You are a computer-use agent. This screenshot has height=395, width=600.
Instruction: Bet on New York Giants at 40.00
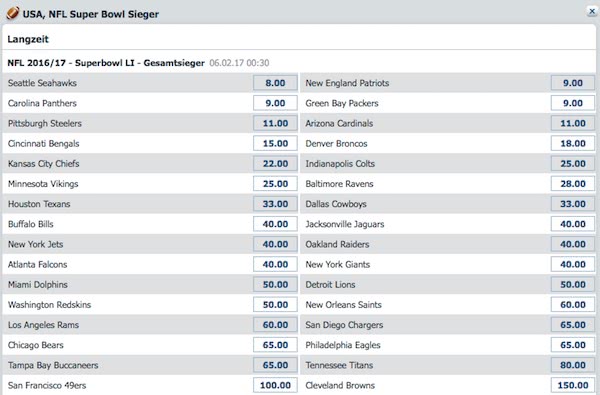(x=573, y=264)
